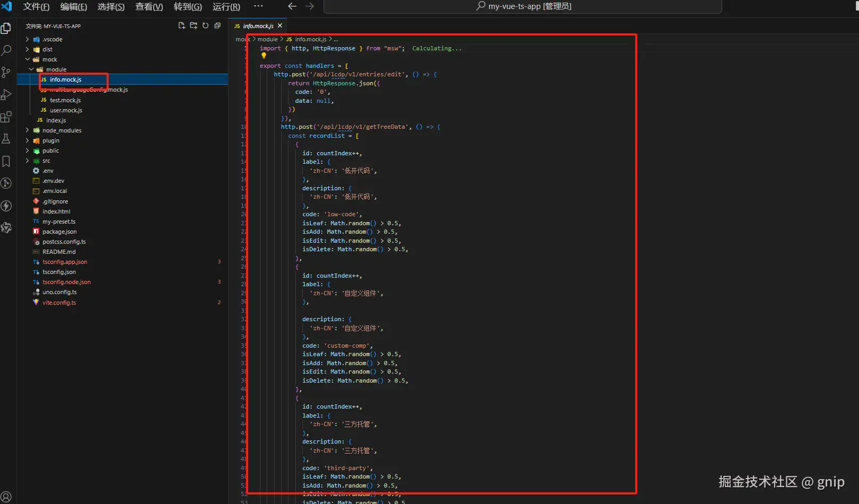Open the Testing flask view
The image size is (859, 504).
click(6, 139)
